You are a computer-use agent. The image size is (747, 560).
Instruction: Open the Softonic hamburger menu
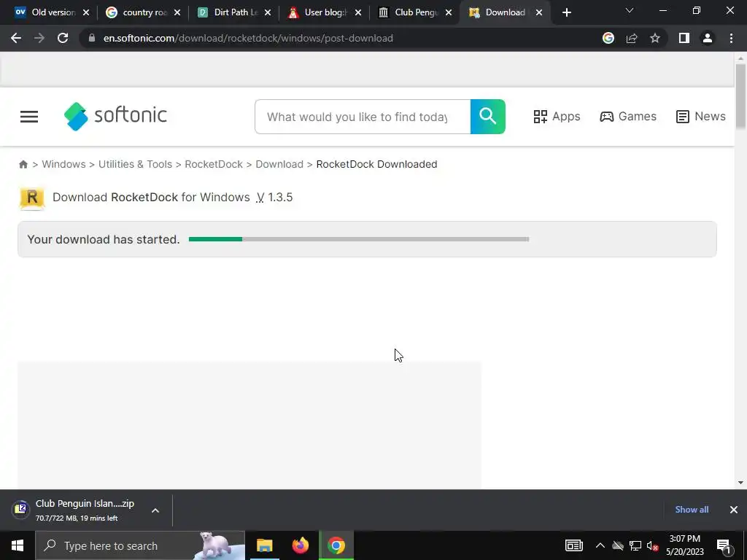click(29, 117)
